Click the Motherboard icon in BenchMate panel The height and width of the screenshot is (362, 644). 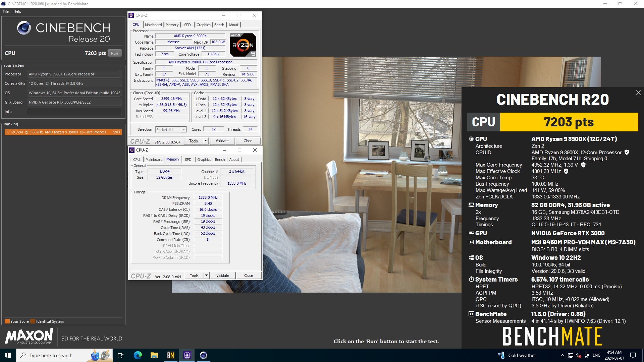(x=471, y=242)
